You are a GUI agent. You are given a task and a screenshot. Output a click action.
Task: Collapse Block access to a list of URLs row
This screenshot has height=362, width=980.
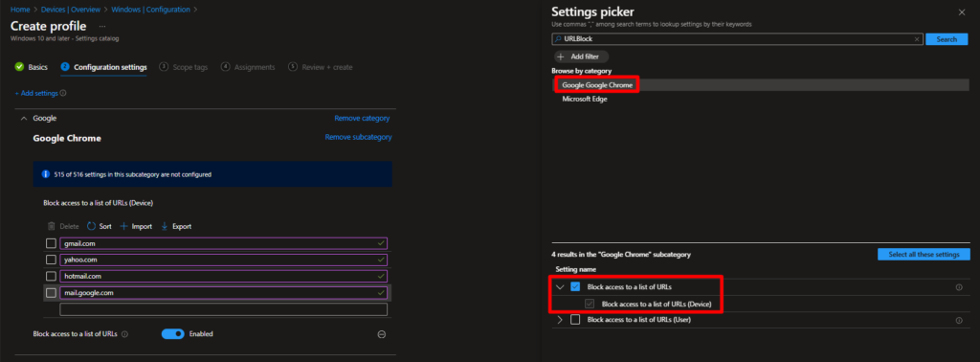[x=560, y=287]
